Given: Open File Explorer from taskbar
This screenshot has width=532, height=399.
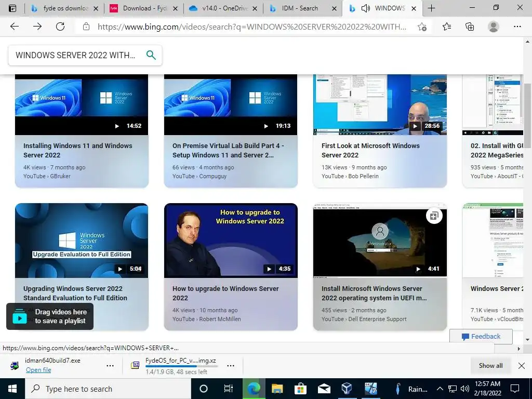Looking at the screenshot, I should click(277, 389).
